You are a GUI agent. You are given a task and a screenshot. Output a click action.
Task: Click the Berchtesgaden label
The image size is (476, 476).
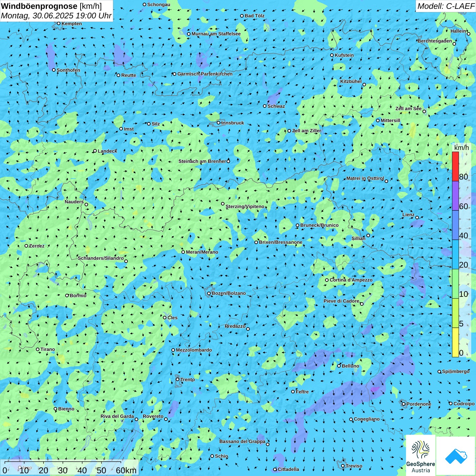tap(435, 41)
